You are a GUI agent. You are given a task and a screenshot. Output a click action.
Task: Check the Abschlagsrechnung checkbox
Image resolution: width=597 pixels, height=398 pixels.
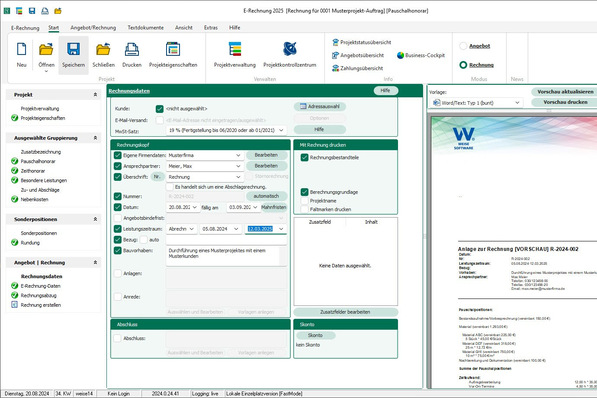170,187
